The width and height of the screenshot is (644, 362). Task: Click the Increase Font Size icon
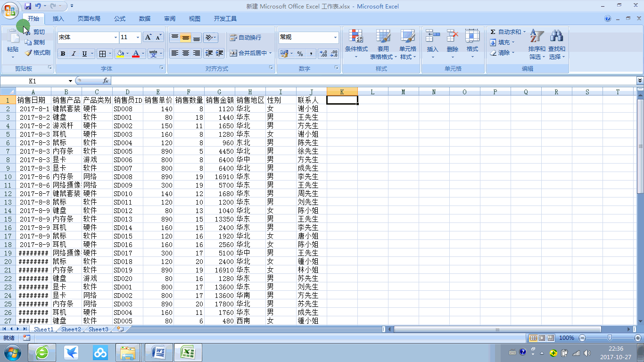(x=147, y=36)
